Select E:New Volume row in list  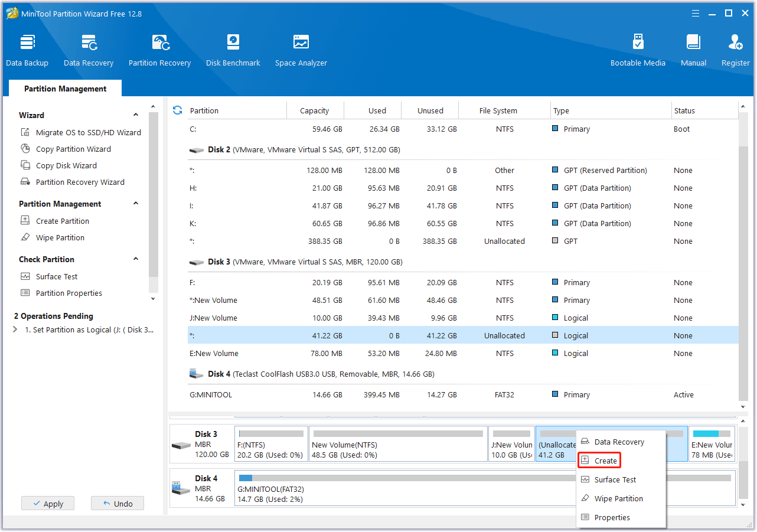click(463, 354)
